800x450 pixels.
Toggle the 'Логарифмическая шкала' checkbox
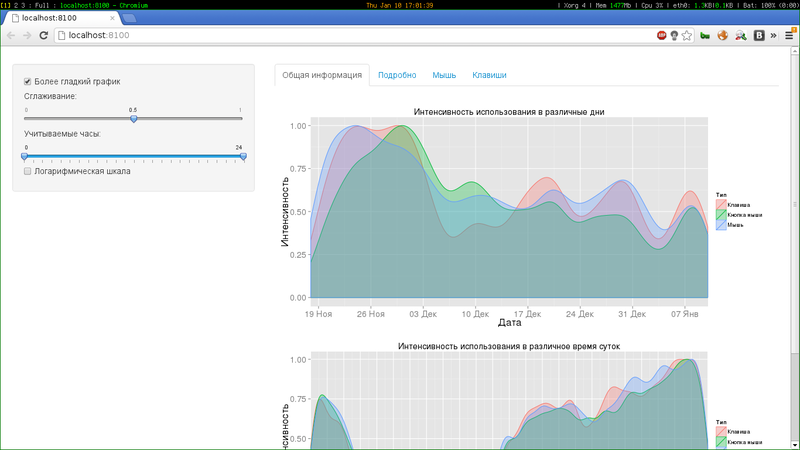pos(28,171)
